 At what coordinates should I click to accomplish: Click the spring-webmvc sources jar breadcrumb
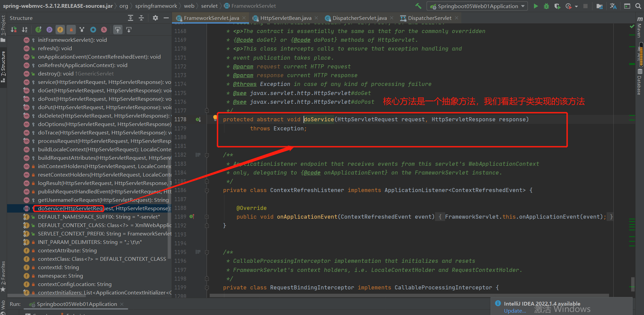(58, 6)
